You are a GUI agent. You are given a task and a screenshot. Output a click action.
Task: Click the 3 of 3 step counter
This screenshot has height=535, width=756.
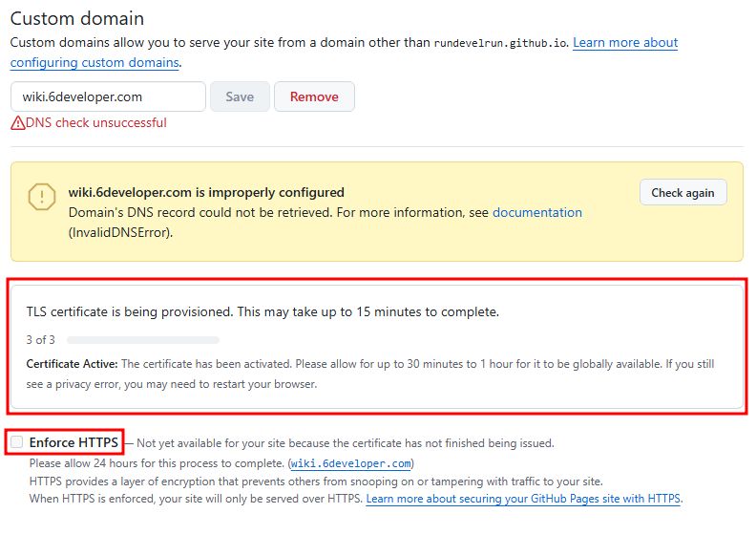pos(40,340)
